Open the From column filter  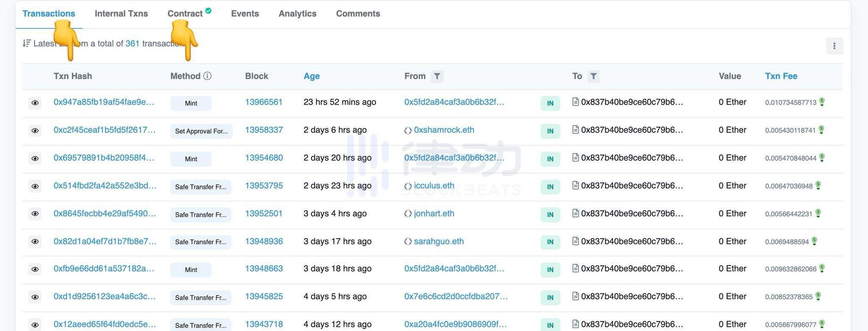[437, 76]
